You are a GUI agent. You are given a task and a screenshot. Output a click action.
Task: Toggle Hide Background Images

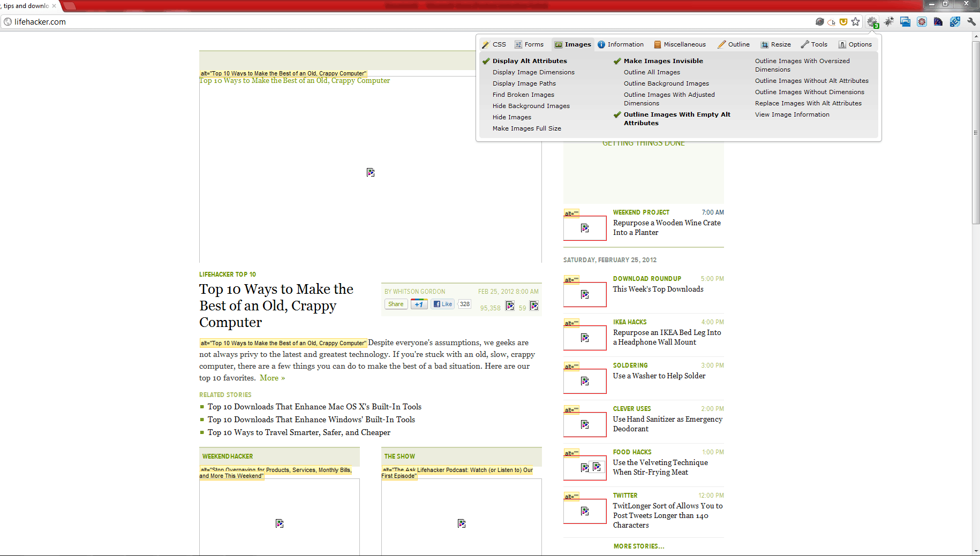coord(531,106)
